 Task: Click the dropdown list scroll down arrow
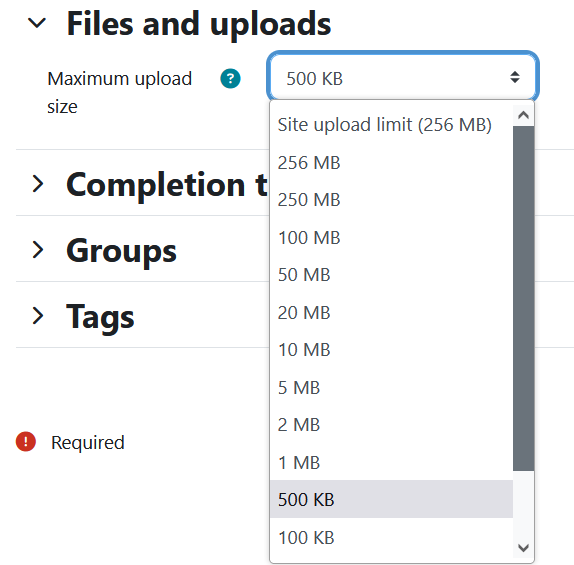tap(523, 548)
